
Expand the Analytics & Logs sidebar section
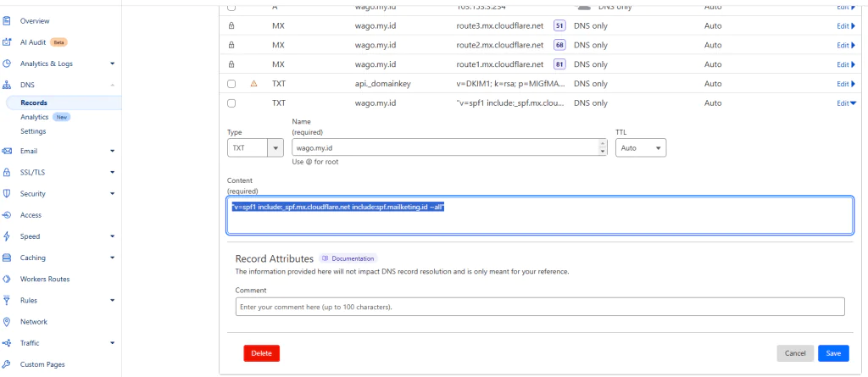112,64
